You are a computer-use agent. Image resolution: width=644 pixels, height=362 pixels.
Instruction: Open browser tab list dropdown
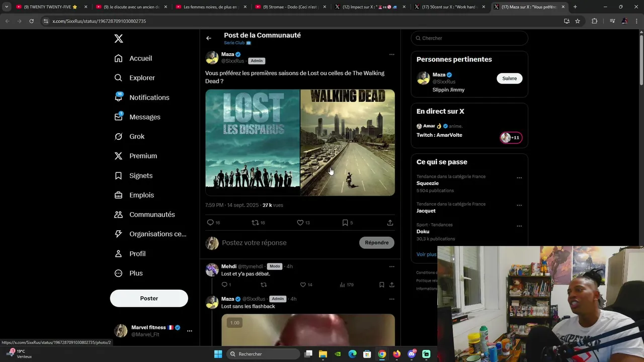coord(7,7)
